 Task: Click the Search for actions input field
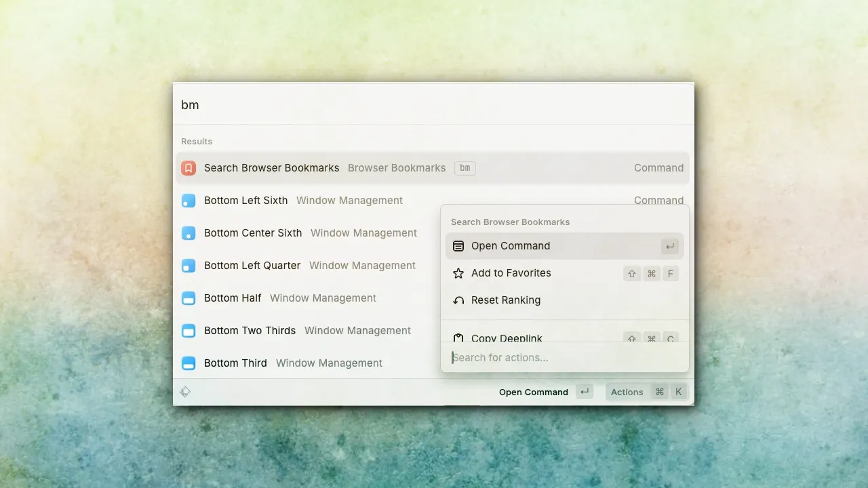click(x=565, y=357)
